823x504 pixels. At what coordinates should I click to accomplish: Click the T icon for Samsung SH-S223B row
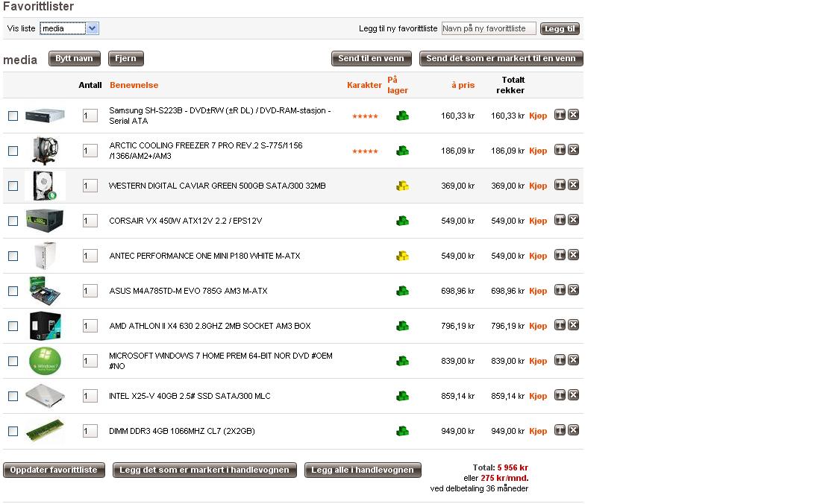click(x=560, y=115)
